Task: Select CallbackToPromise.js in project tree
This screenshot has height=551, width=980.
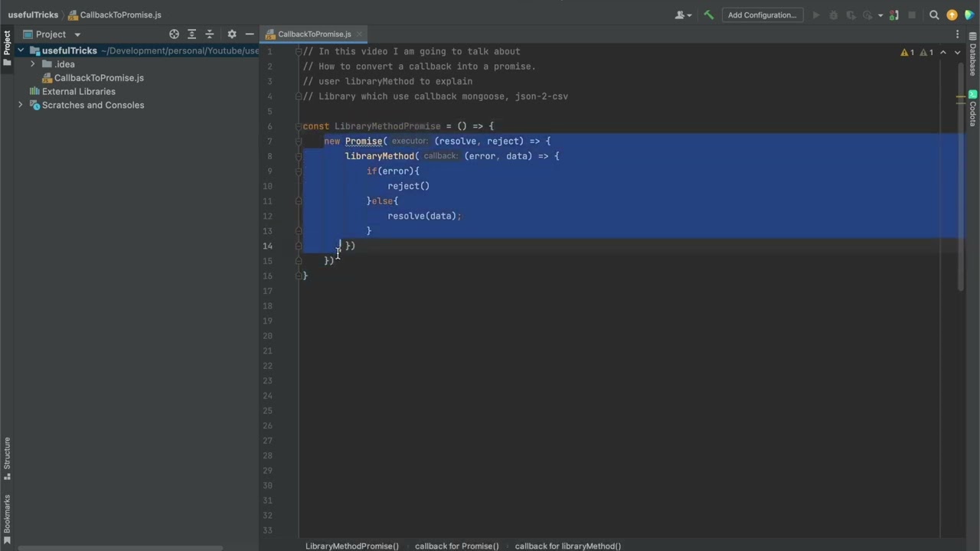Action: click(99, 78)
